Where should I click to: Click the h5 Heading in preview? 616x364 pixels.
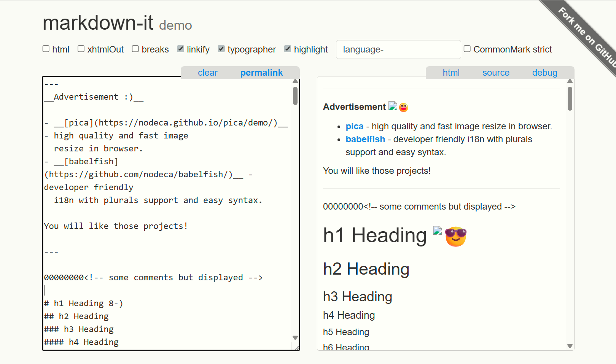pyautogui.click(x=346, y=332)
